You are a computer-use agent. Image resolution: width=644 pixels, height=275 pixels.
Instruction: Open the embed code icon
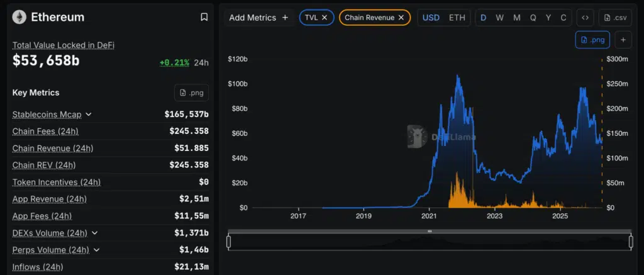click(x=586, y=18)
